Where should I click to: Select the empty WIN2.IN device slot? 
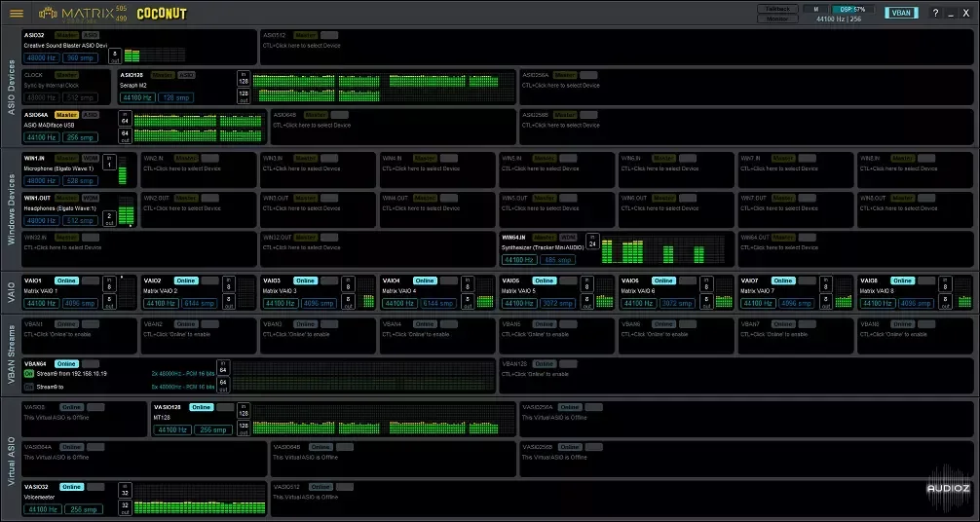[x=198, y=169]
